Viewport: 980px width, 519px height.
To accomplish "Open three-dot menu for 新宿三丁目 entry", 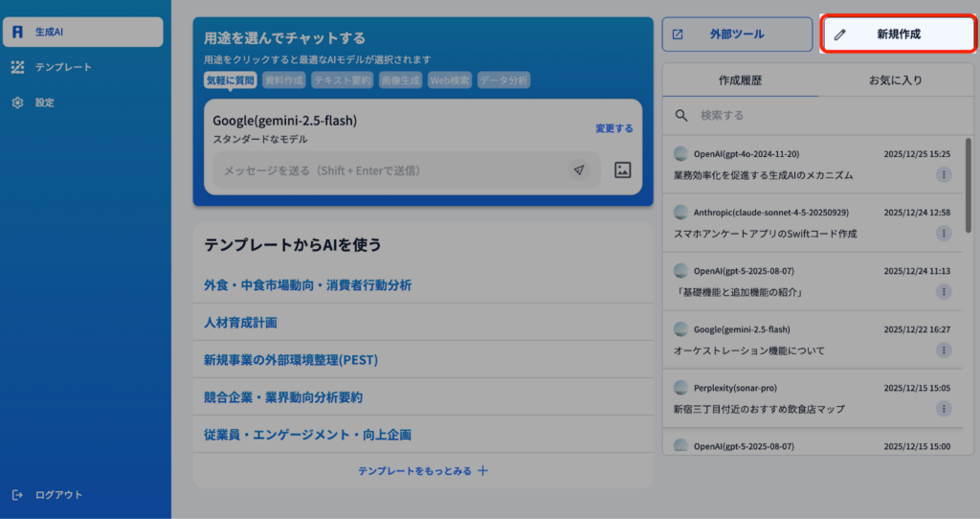I will (944, 409).
